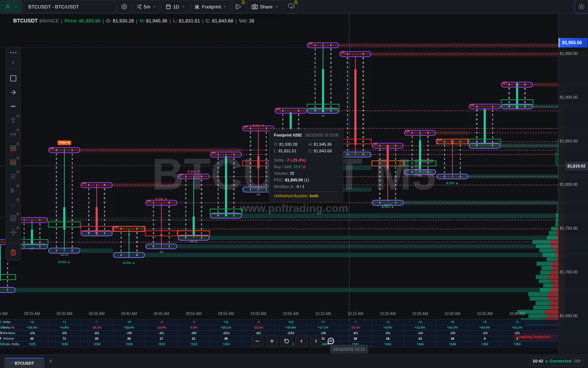Click the 81,750.00 price axis label
This screenshot has width=588, height=368.
(x=569, y=228)
